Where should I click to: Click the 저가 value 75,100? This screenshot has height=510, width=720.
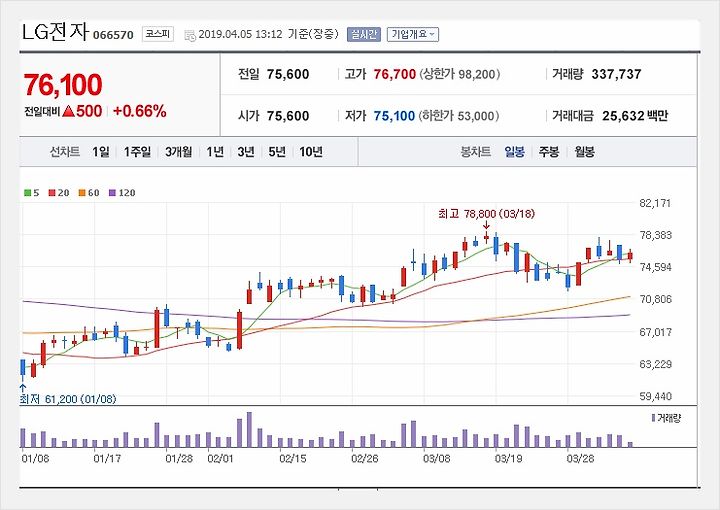click(394, 116)
